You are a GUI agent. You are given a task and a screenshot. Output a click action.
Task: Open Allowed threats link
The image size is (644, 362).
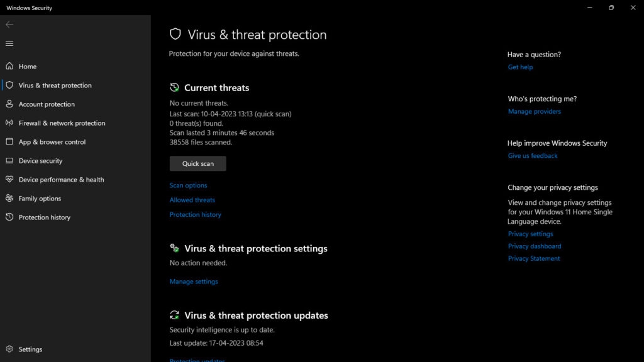coord(192,200)
